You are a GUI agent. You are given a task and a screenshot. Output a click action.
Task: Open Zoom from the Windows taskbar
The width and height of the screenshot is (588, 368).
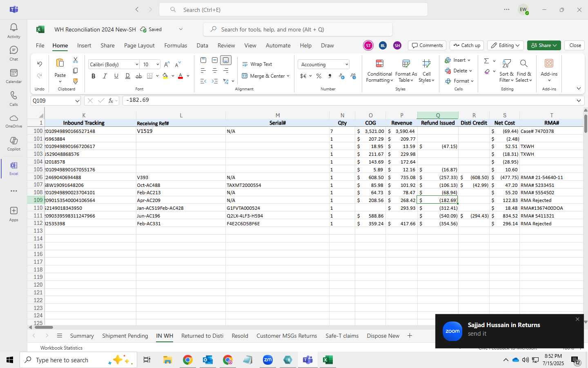268,360
